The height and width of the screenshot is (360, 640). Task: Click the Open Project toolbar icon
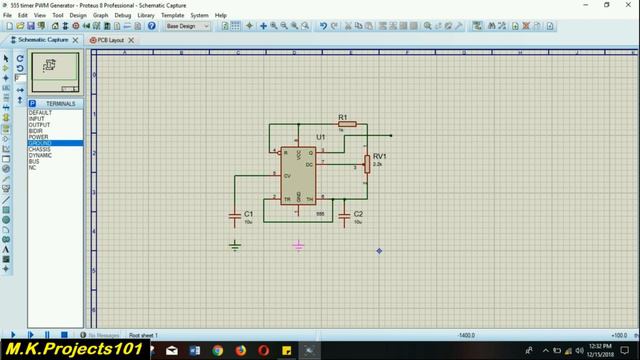point(20,26)
